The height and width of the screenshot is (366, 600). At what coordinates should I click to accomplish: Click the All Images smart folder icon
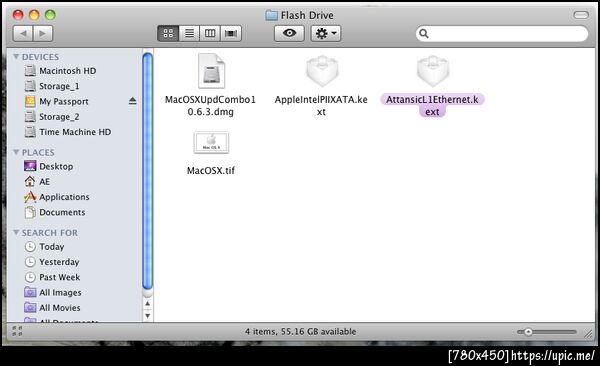[x=30, y=292]
